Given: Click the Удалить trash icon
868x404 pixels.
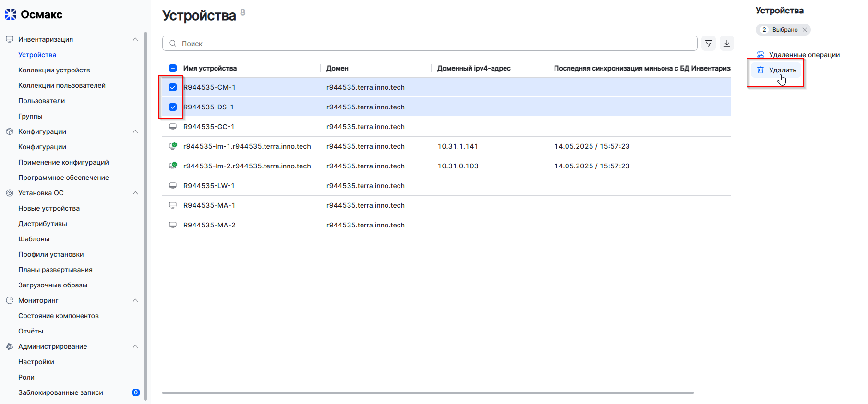Looking at the screenshot, I should [x=760, y=70].
